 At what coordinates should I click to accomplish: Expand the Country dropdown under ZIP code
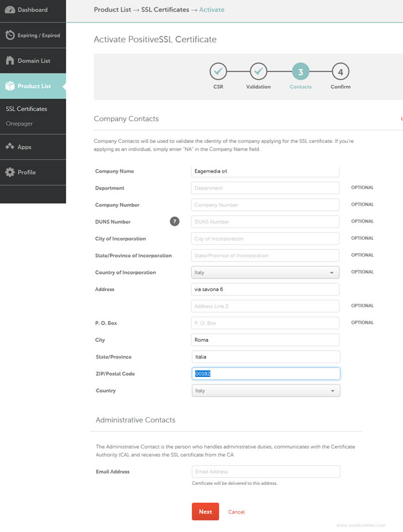pyautogui.click(x=265, y=391)
